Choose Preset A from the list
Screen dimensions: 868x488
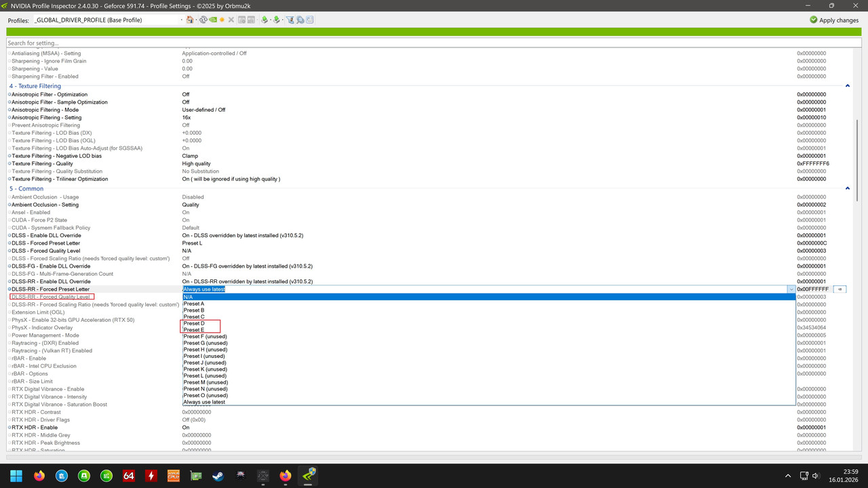click(488, 304)
